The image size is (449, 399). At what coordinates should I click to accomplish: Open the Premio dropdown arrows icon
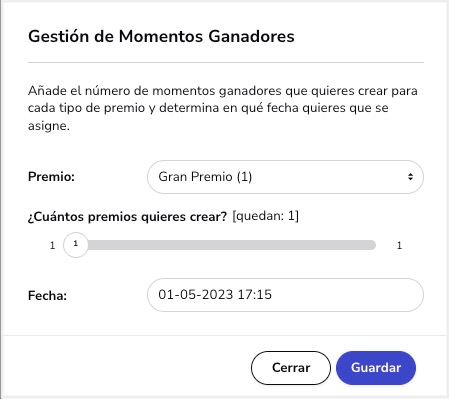[x=410, y=177]
